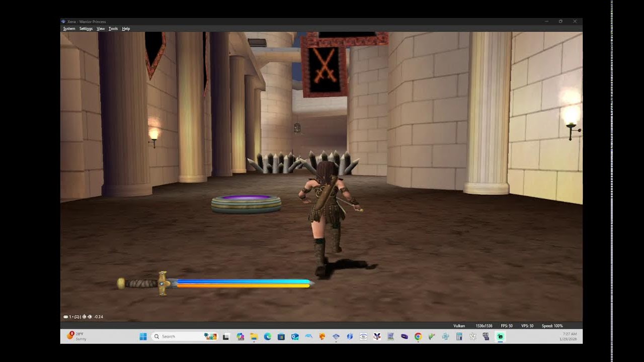Click the Windows Start button
The width and height of the screenshot is (644, 362).
point(143,336)
